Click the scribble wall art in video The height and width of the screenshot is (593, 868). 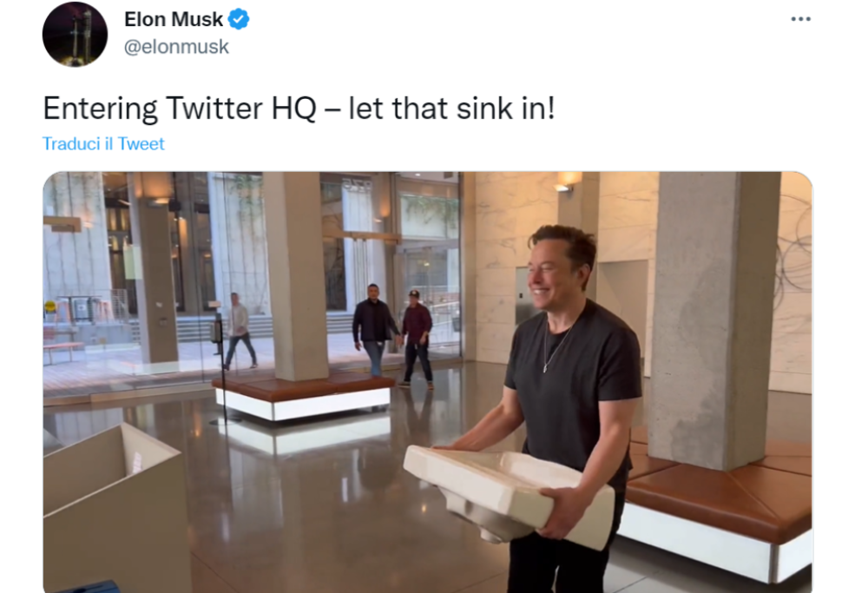coord(794,260)
